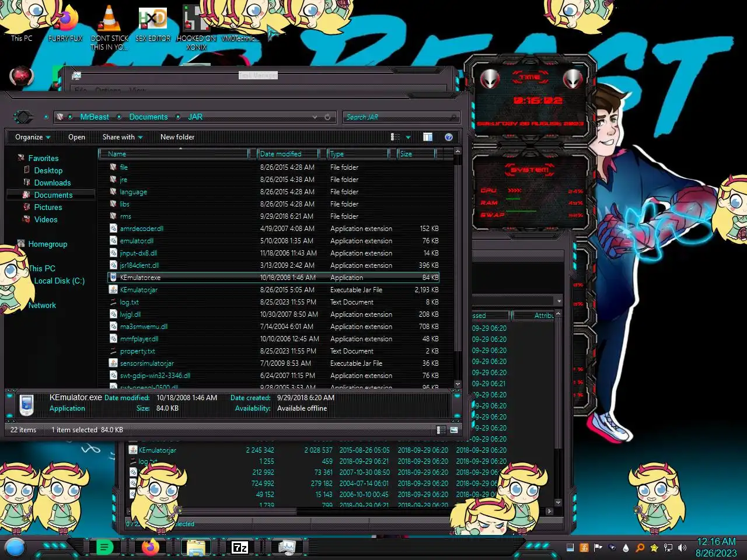747x560 pixels.
Task: Open the Task Manager taskbar button
Action: coord(287,547)
